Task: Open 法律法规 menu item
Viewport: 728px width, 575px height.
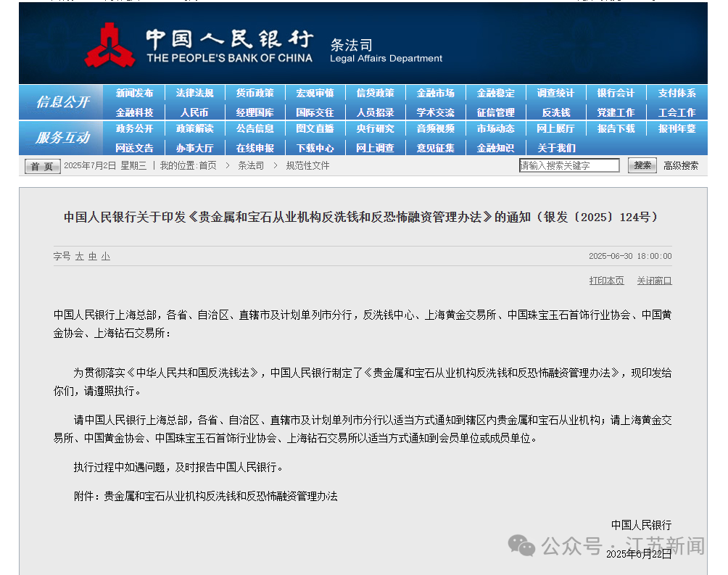Action: (x=194, y=93)
